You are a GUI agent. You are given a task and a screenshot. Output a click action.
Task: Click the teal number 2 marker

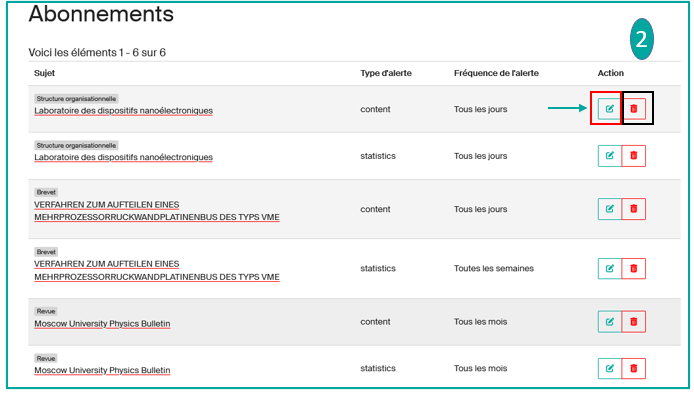click(641, 39)
